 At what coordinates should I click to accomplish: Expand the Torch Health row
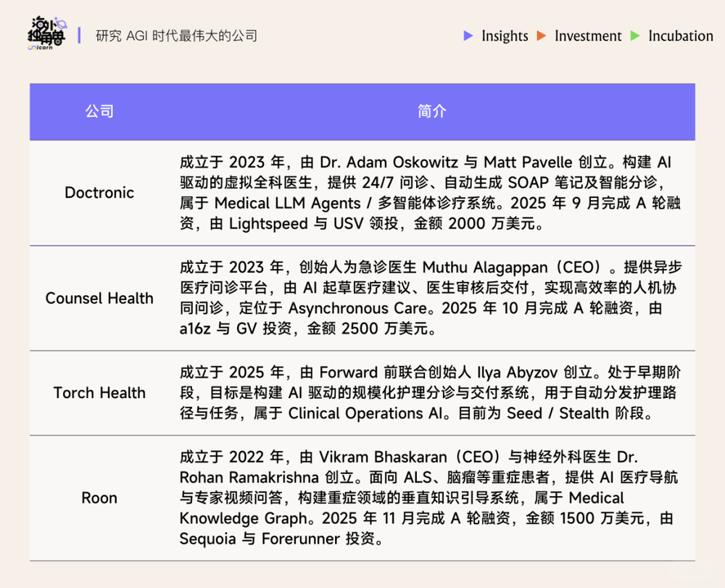[99, 393]
